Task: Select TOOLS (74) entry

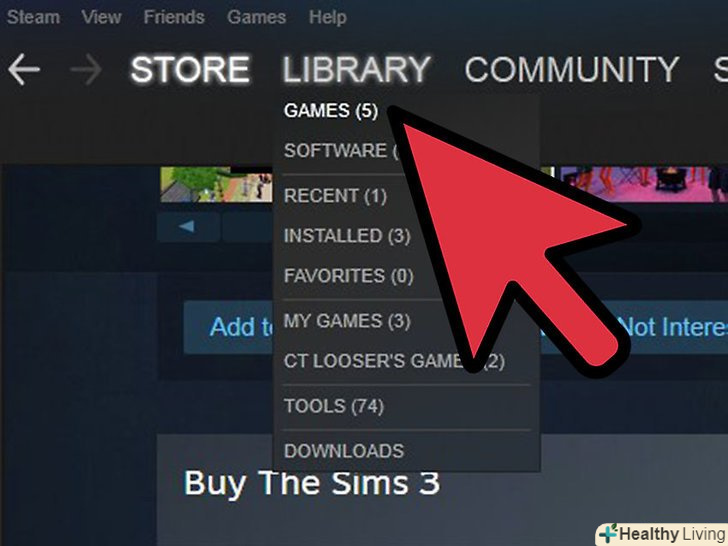Action: point(334,406)
